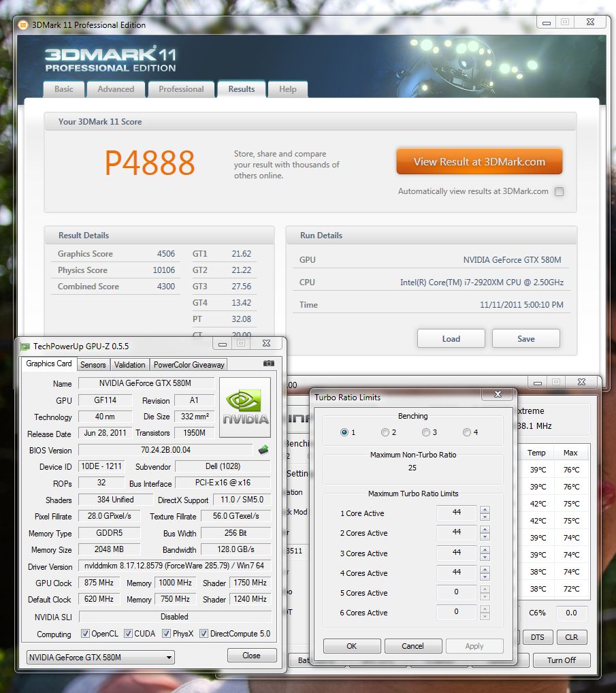Click the BIOS Version 70.24.2B.00.04 field

165,450
